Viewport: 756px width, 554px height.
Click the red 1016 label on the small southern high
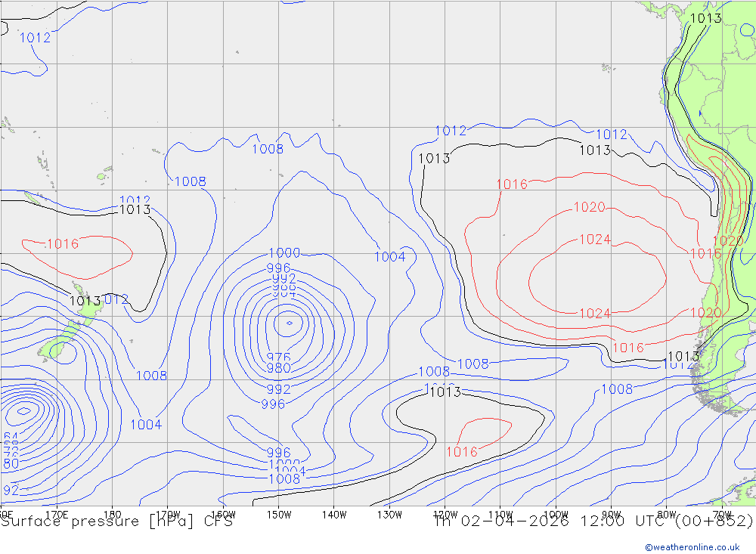(x=462, y=452)
